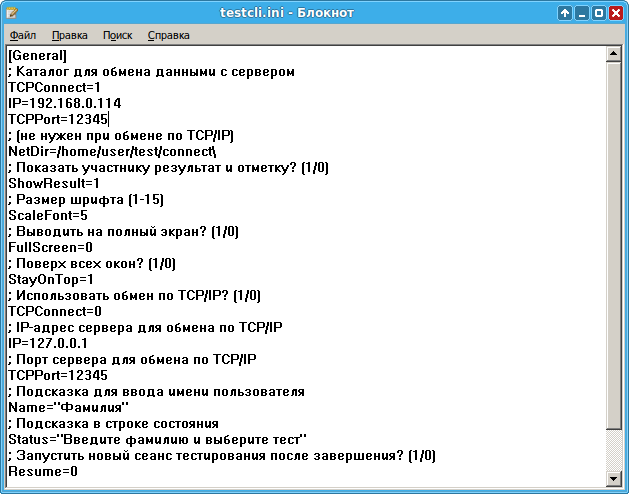This screenshot has height=494, width=629.
Task: Click the scrollbar up arrow
Action: pos(613,54)
